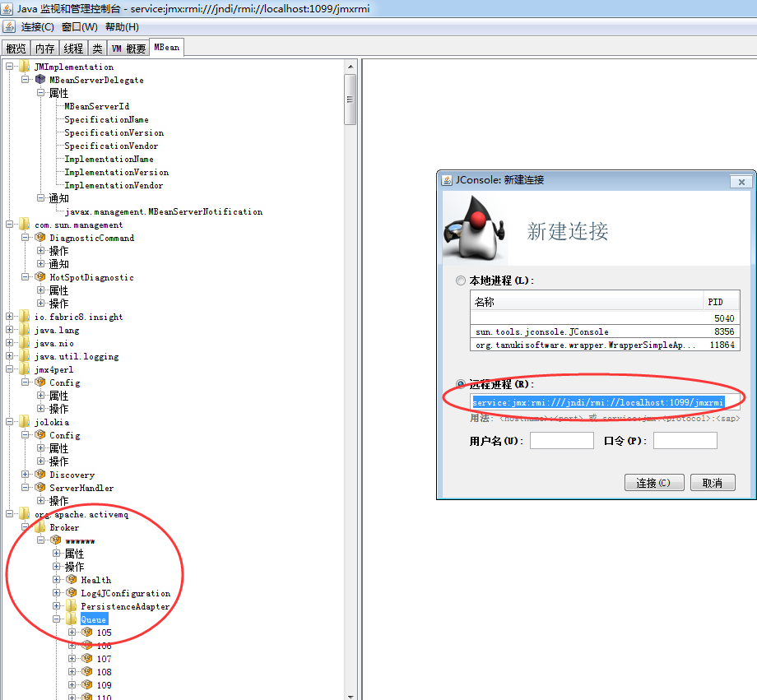Click the java.lang folder icon
757x700 pixels.
pos(24,330)
